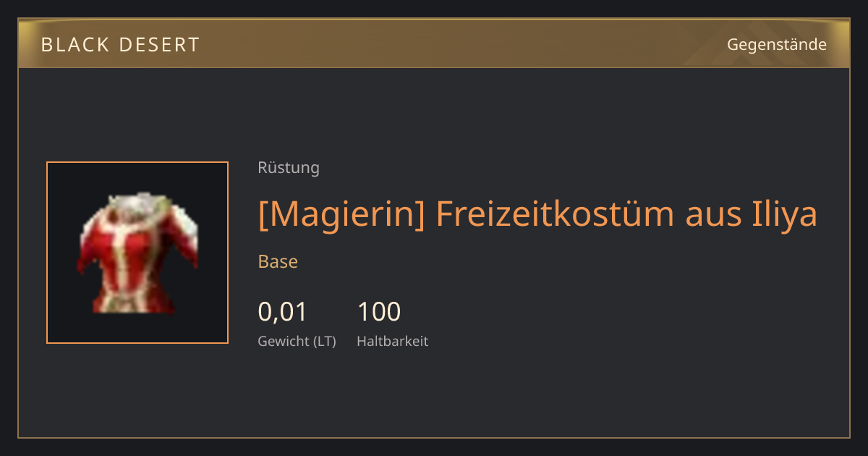Click the Rüstung category label
868x456 pixels.
click(x=289, y=168)
